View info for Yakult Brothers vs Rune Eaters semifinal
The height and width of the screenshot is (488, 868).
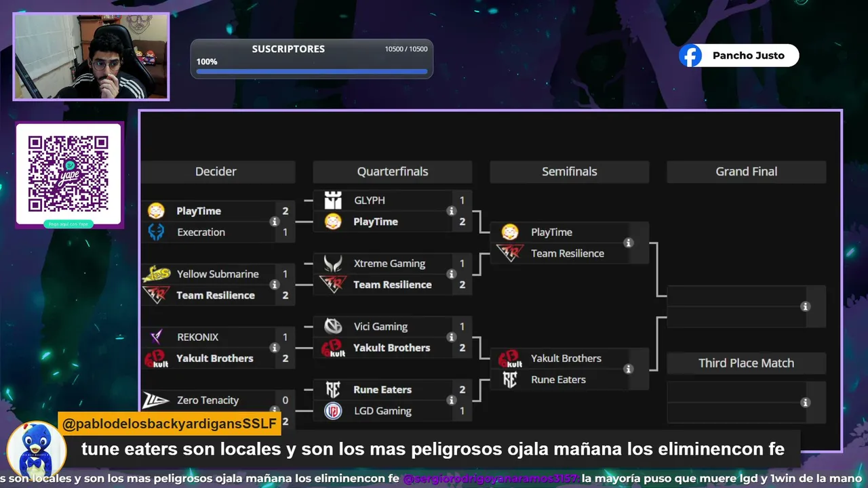(x=629, y=369)
